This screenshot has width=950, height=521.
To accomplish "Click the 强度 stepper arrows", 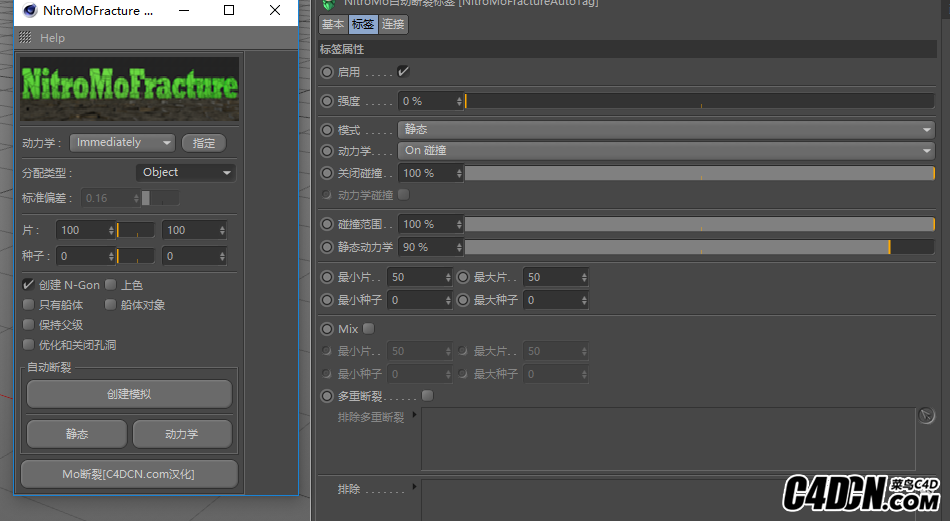I will (459, 101).
